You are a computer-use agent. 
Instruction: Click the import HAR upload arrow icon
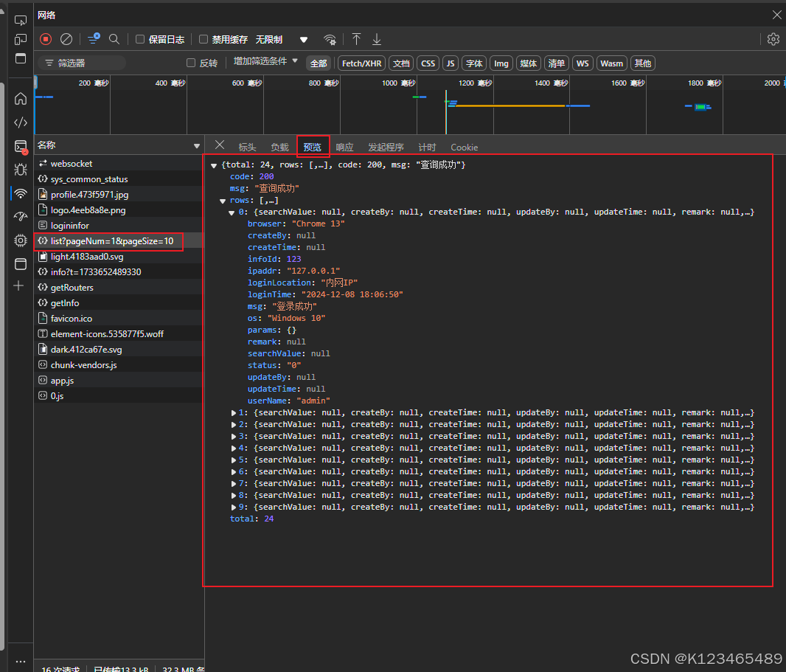click(x=356, y=39)
